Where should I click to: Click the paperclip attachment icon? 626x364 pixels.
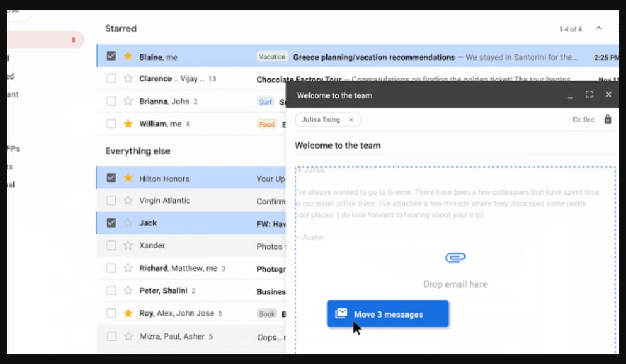tap(455, 258)
